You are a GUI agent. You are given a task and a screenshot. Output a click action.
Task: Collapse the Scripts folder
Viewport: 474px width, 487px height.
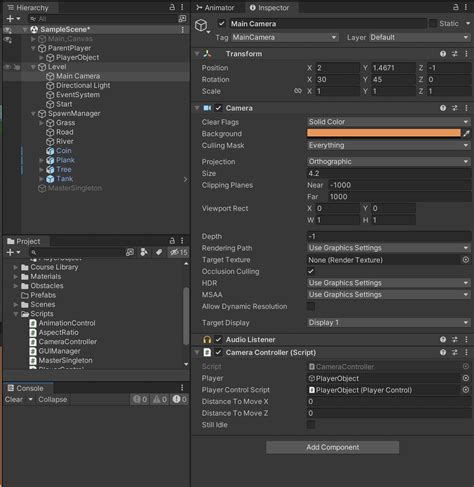click(15, 314)
